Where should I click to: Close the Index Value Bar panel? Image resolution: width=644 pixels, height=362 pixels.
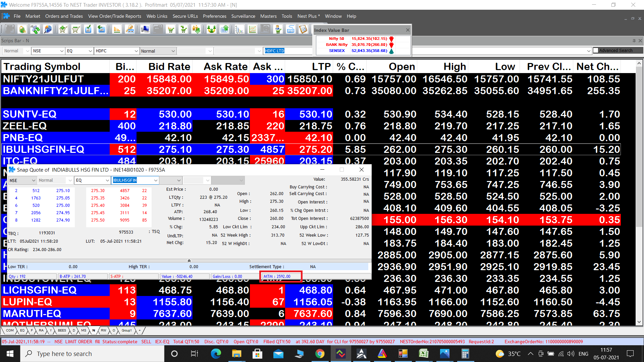(408, 30)
